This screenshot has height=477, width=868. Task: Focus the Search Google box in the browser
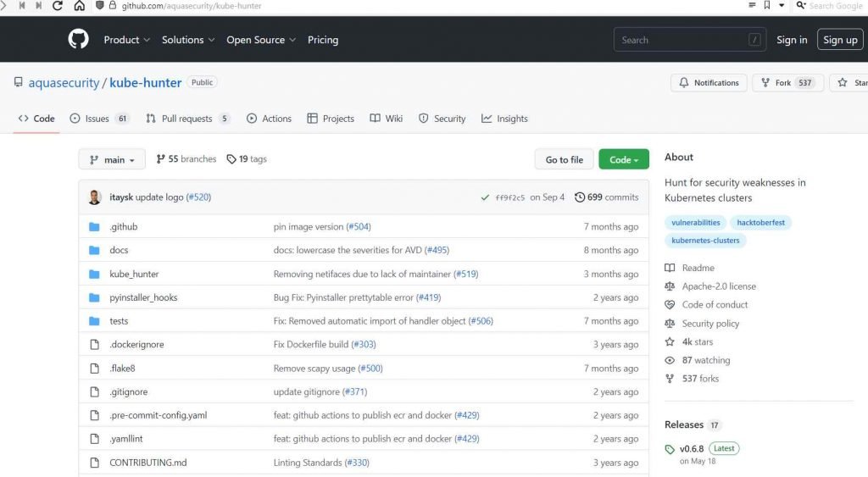pos(835,6)
